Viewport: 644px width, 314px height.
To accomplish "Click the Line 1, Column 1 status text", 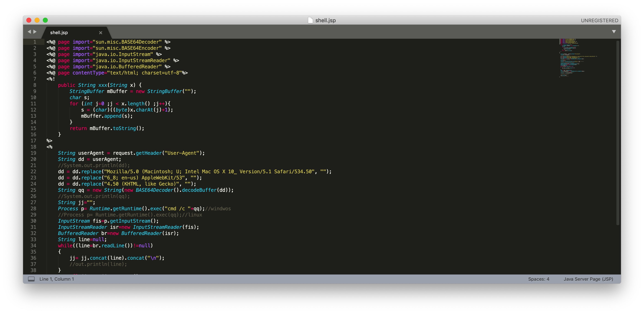I will point(56,279).
